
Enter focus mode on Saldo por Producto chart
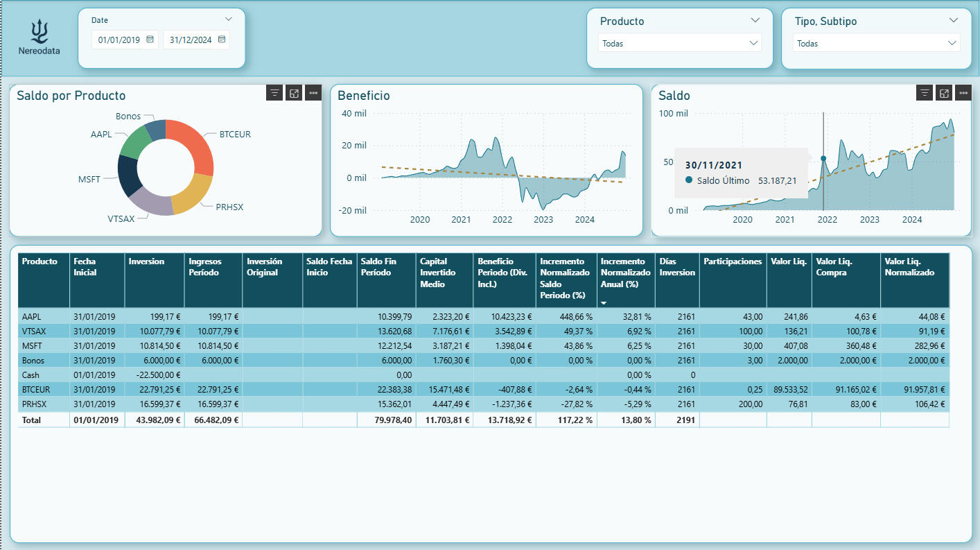coord(295,93)
